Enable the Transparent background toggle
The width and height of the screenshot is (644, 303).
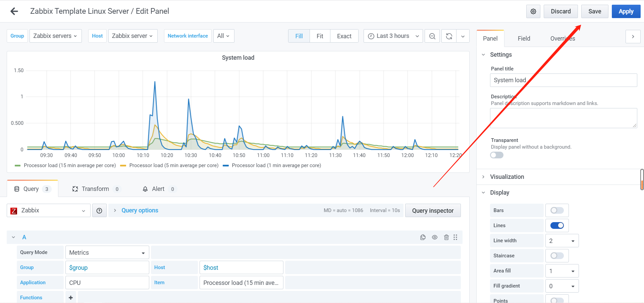496,155
